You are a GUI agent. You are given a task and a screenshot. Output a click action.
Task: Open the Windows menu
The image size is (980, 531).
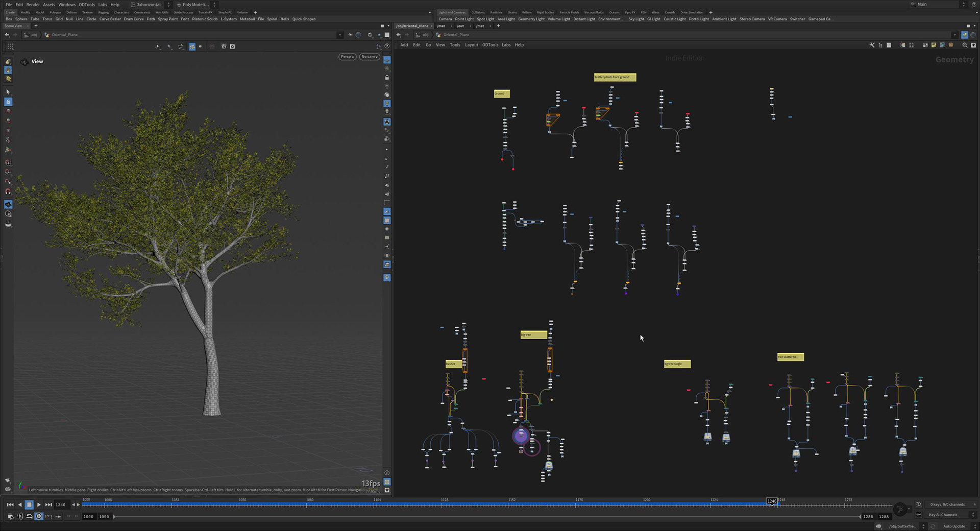(66, 5)
